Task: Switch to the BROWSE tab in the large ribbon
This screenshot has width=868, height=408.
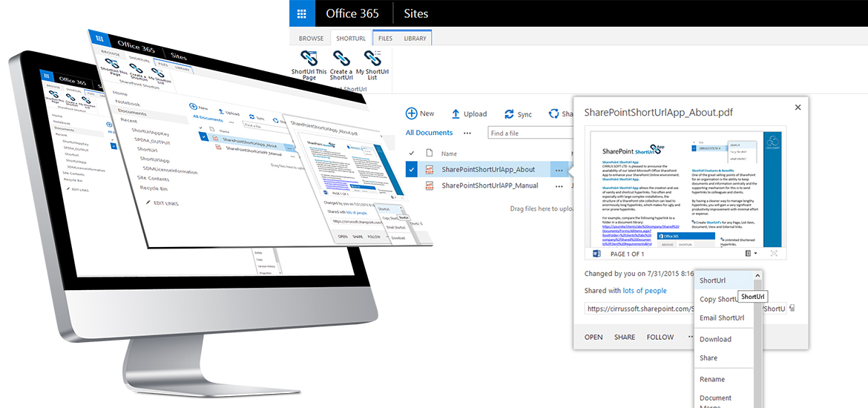Action: click(311, 39)
